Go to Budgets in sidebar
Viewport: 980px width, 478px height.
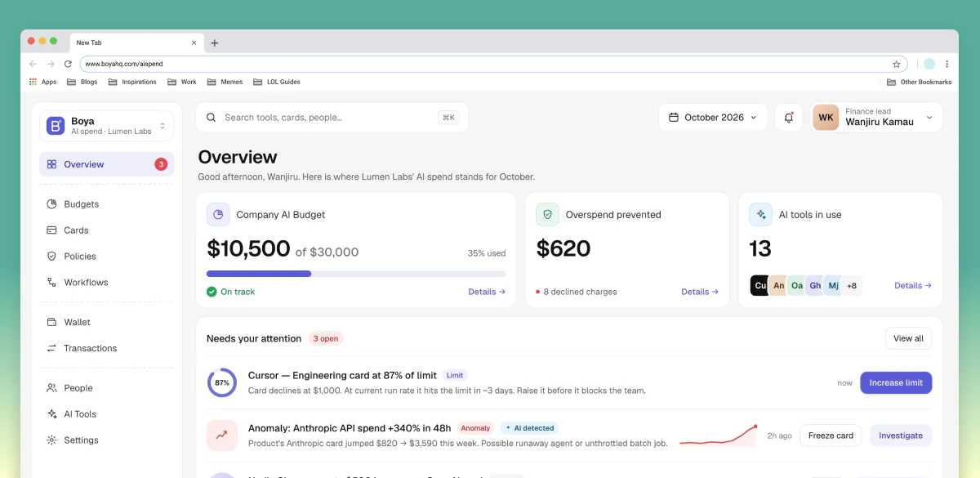click(x=106, y=204)
